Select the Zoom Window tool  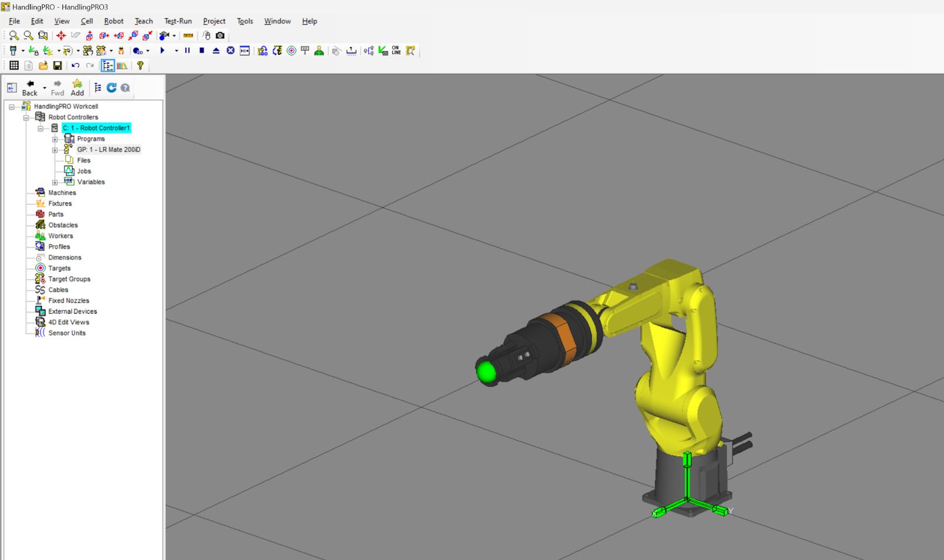coord(43,35)
